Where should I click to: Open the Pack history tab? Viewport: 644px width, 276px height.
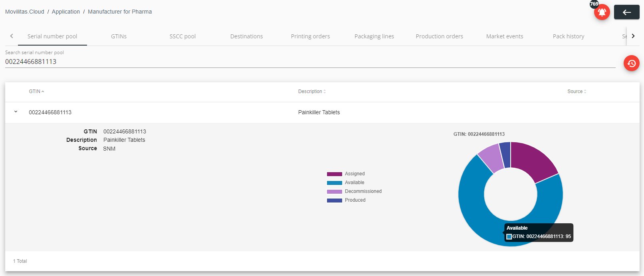[x=569, y=36]
